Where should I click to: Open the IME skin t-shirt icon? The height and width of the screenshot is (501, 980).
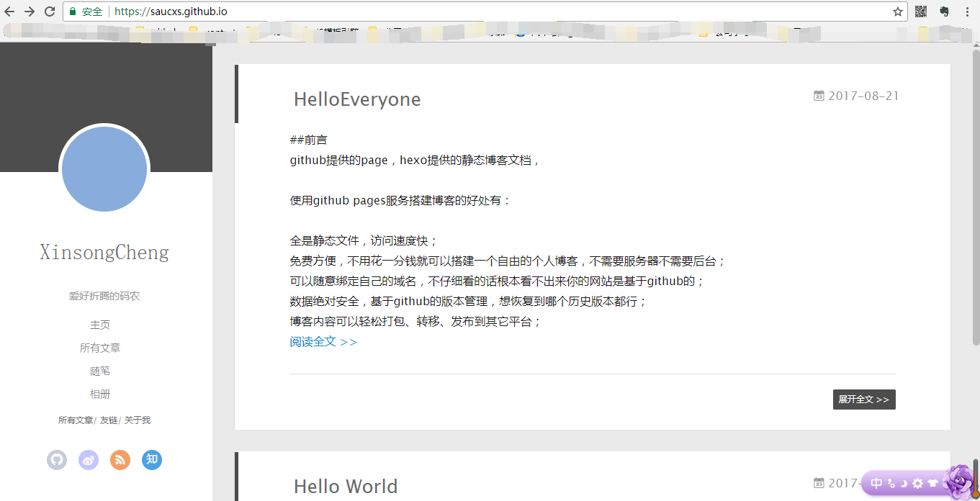(932, 484)
